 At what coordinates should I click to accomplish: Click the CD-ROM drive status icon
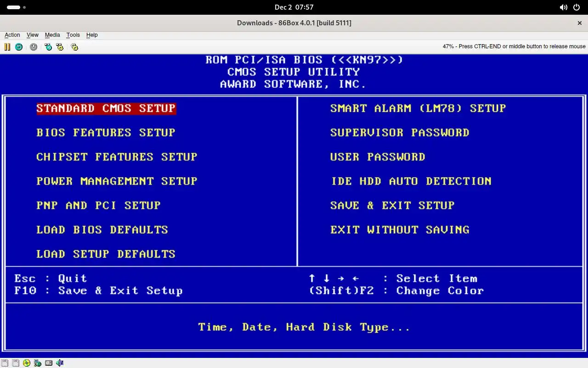[27, 363]
